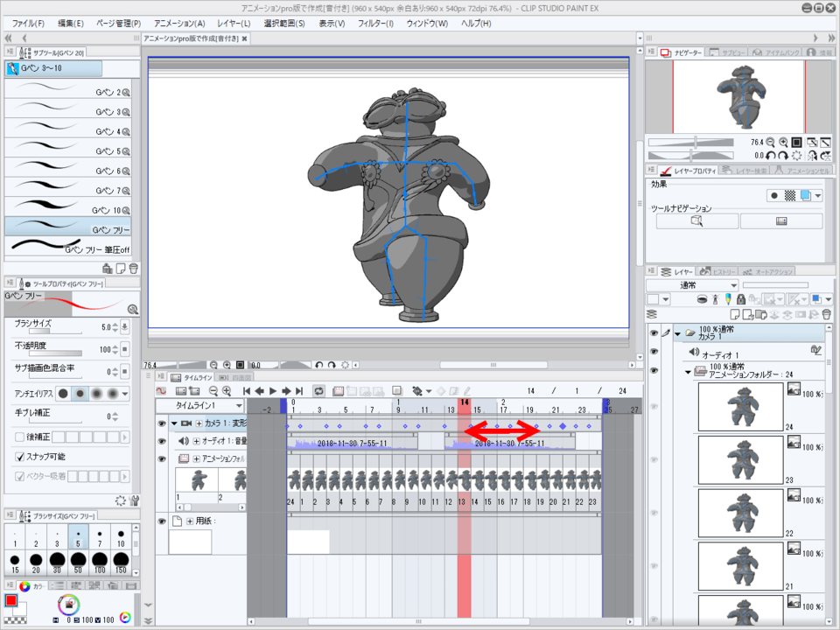The height and width of the screenshot is (630, 840).
Task: Click navigator zoom out icon
Action: coord(770,142)
